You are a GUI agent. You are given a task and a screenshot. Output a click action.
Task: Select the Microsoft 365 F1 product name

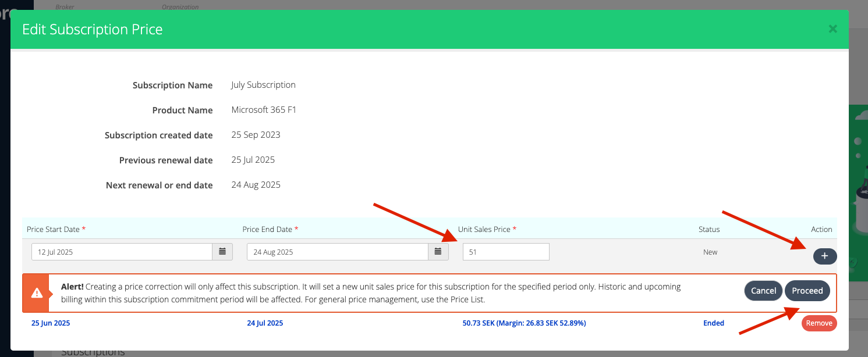[x=264, y=110]
